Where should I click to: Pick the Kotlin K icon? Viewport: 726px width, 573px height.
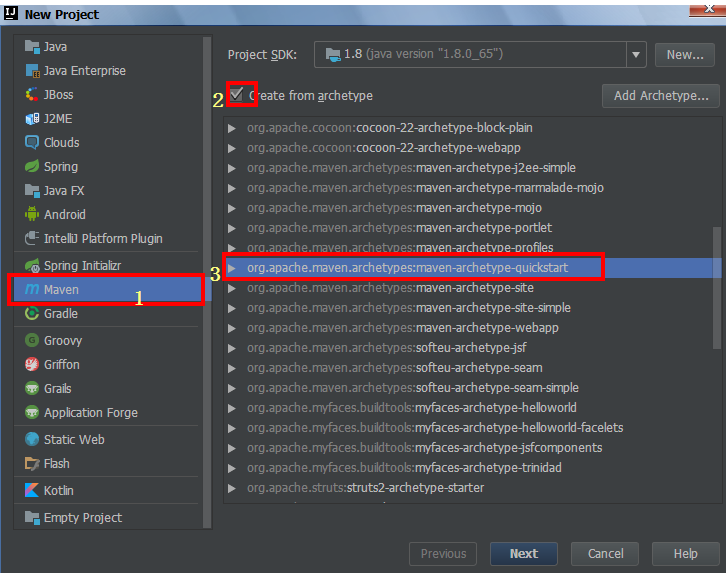[x=32, y=490]
